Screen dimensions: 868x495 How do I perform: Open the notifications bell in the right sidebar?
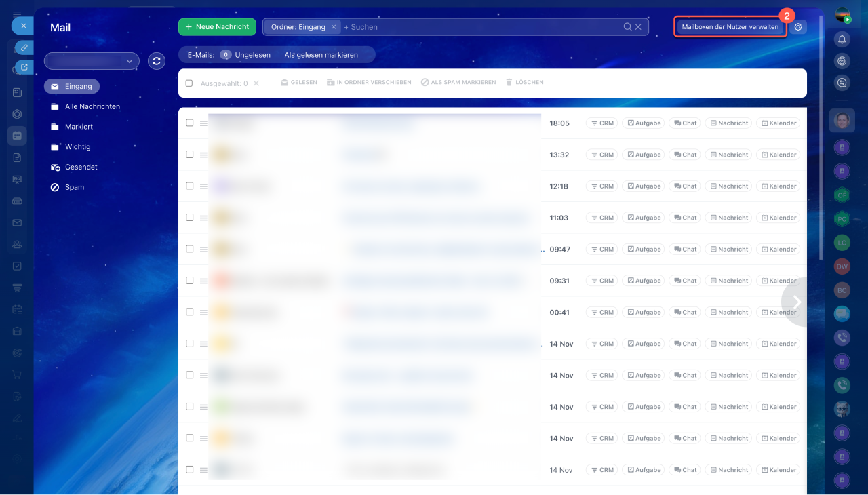(x=842, y=39)
